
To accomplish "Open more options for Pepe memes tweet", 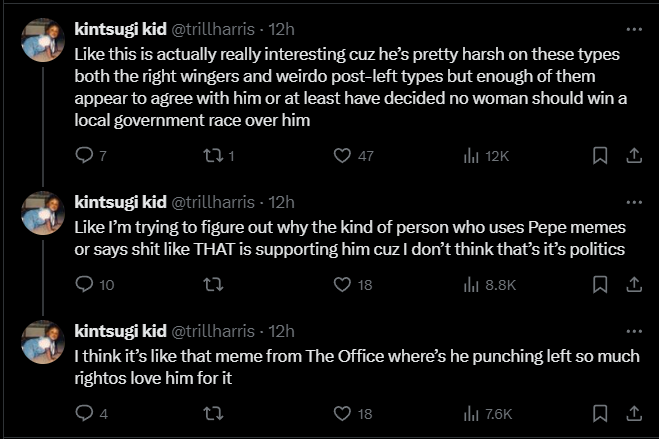I will [x=634, y=202].
